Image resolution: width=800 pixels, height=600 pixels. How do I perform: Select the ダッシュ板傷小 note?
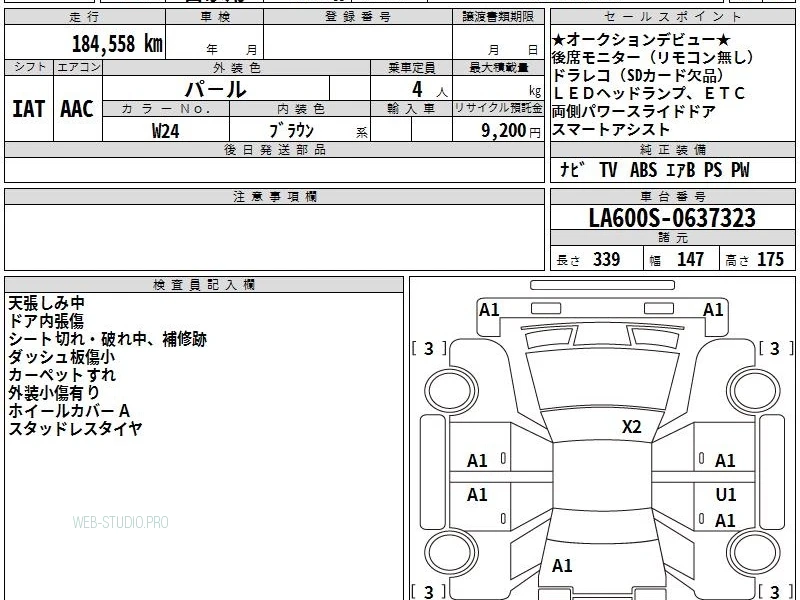[62, 357]
